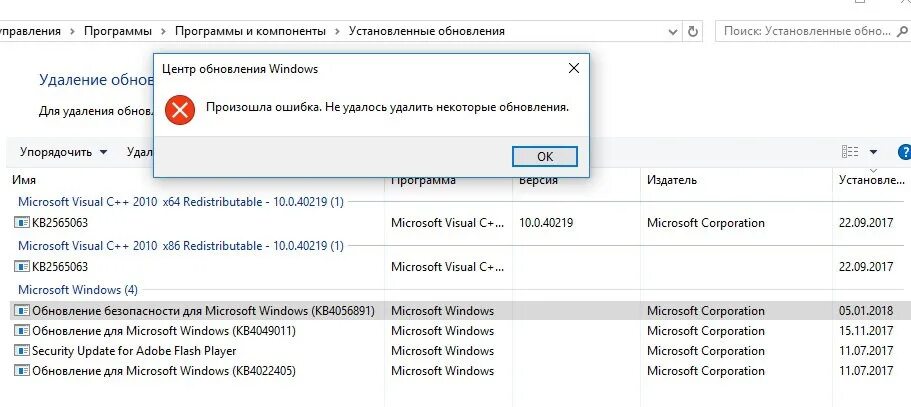Sort by the Имя column header
The width and height of the screenshot is (911, 407).
pyautogui.click(x=25, y=180)
